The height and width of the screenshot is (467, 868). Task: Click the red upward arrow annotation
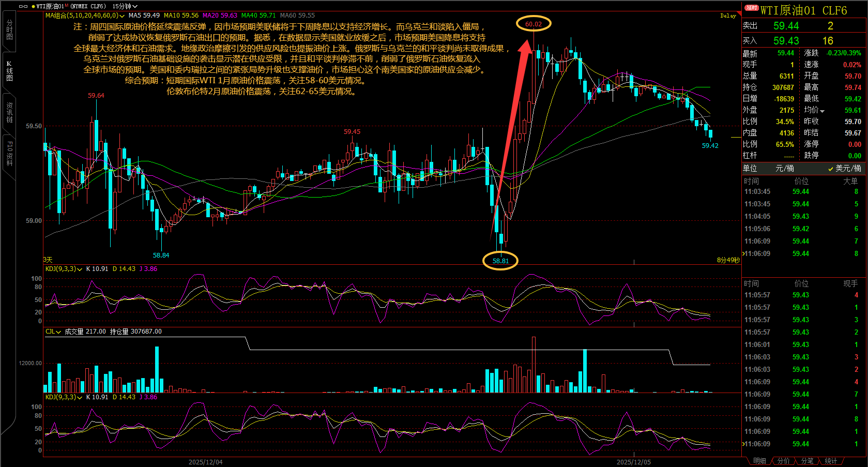point(512,134)
